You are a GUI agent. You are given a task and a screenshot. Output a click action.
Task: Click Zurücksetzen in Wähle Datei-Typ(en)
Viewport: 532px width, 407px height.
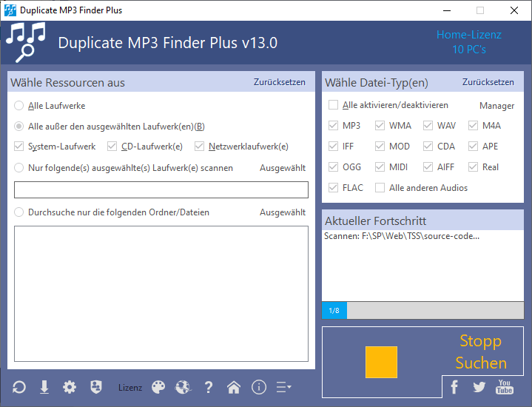[488, 82]
